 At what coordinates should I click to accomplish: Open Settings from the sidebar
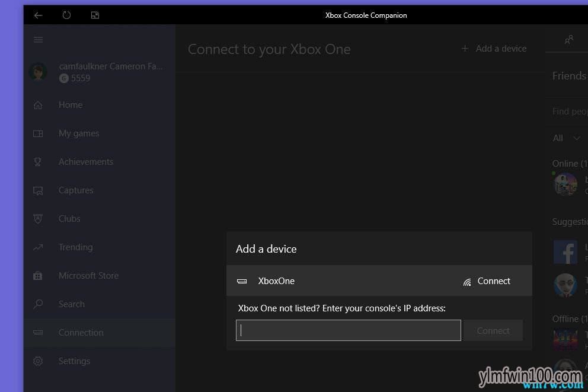[x=100, y=361]
